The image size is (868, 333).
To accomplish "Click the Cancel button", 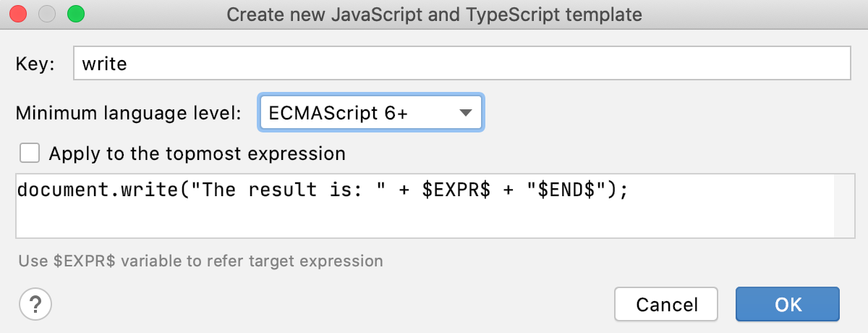I will pos(666,304).
